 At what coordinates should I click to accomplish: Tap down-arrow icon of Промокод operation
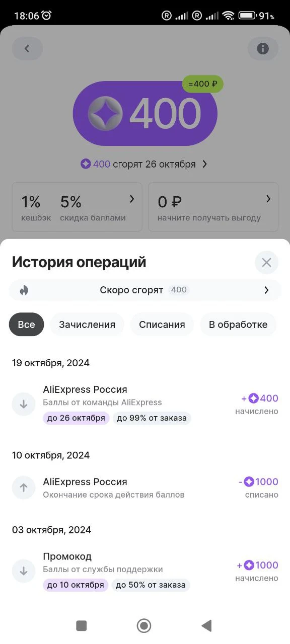[x=24, y=571]
